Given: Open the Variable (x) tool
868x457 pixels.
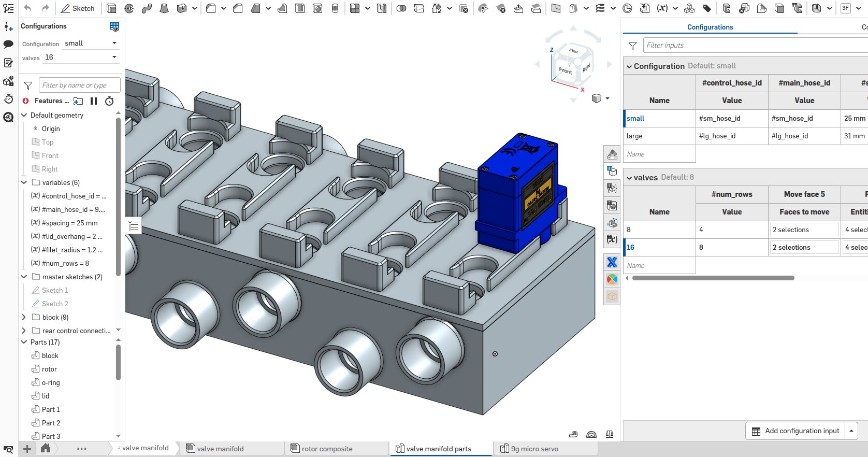Looking at the screenshot, I should coord(662,8).
